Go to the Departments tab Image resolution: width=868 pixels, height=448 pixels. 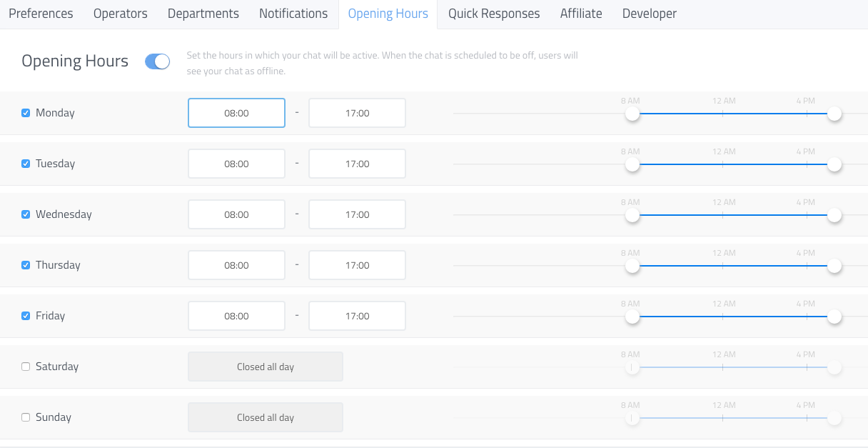coord(203,14)
